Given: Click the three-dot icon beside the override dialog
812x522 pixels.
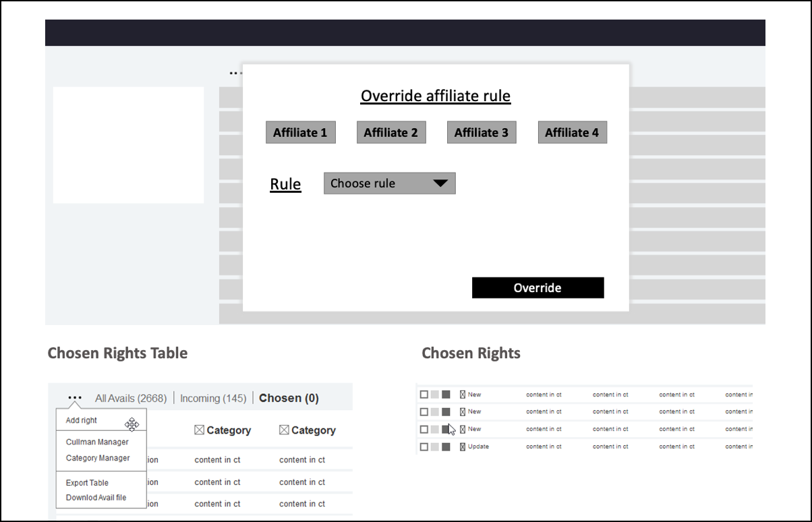Looking at the screenshot, I should click(234, 73).
